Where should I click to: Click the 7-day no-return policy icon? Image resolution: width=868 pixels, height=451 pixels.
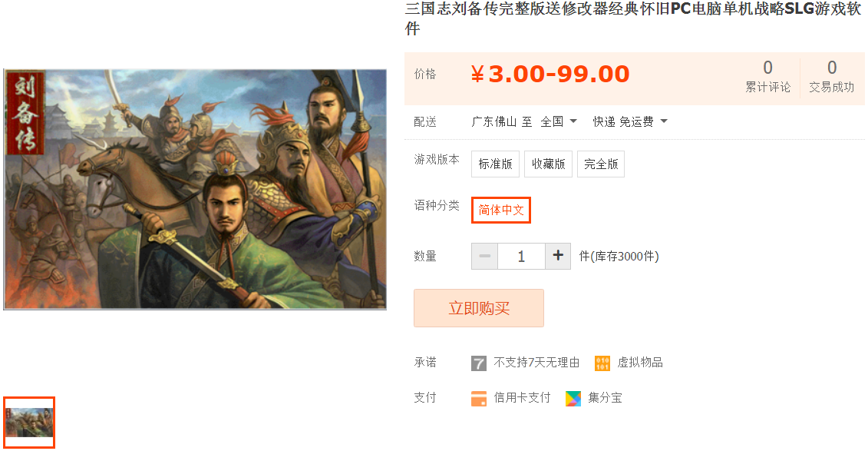coord(479,363)
